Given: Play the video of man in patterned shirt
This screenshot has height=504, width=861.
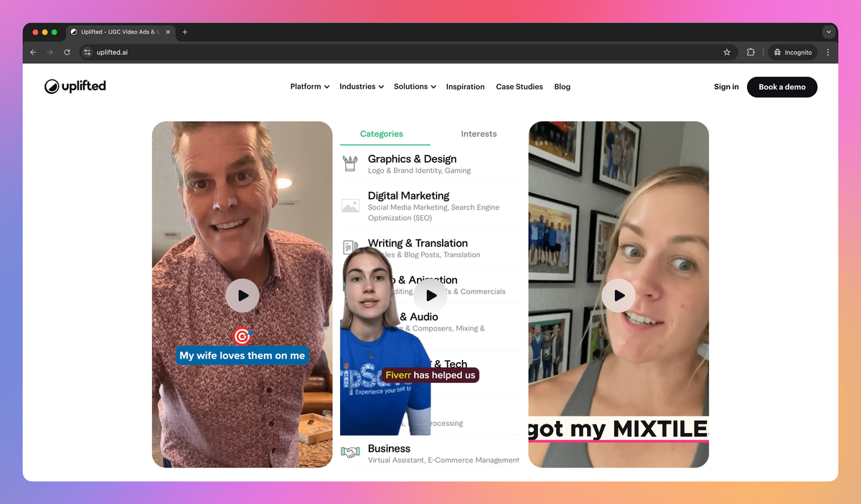Looking at the screenshot, I should pyautogui.click(x=243, y=295).
